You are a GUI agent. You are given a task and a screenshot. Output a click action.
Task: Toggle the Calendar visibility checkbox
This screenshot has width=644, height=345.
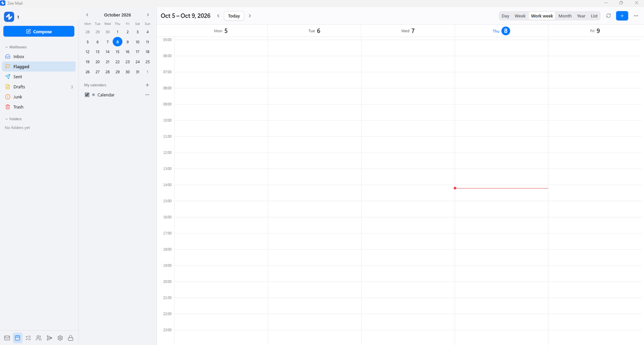(87, 95)
